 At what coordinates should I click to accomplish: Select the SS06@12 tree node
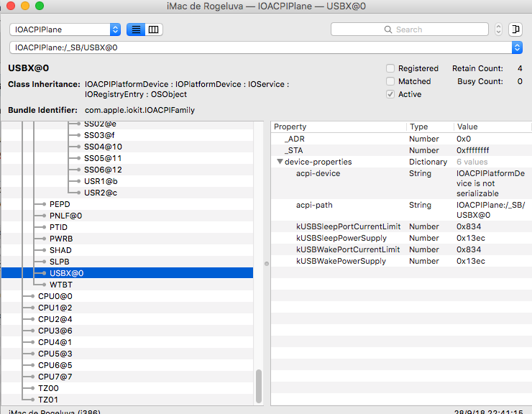(x=103, y=170)
